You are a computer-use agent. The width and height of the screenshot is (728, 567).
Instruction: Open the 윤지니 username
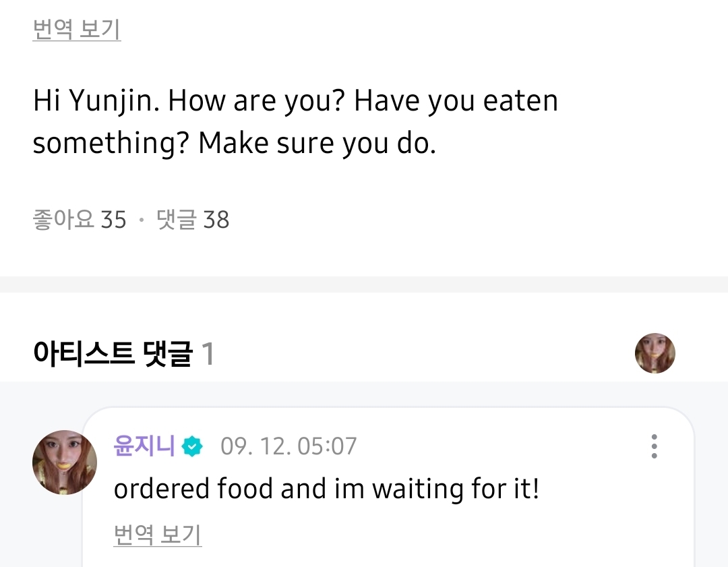click(144, 446)
